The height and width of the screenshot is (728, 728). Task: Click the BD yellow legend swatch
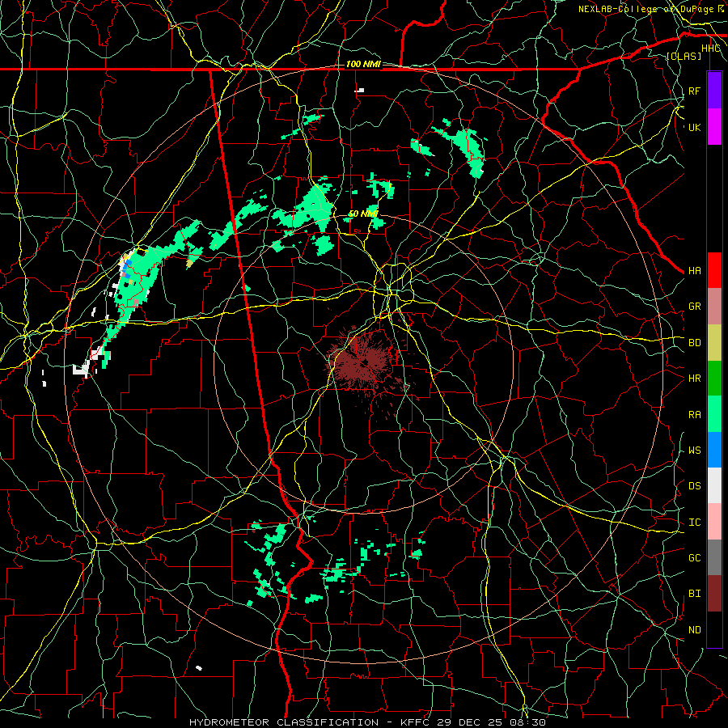[714, 343]
